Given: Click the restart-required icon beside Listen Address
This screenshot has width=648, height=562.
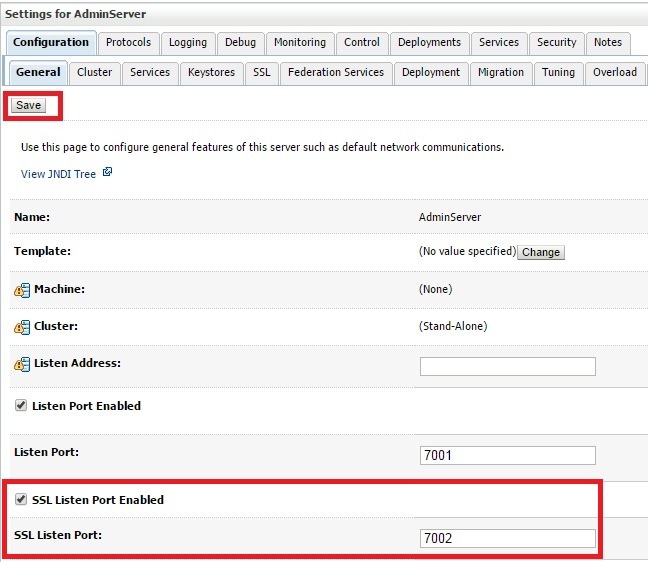Looking at the screenshot, I should click(22, 364).
